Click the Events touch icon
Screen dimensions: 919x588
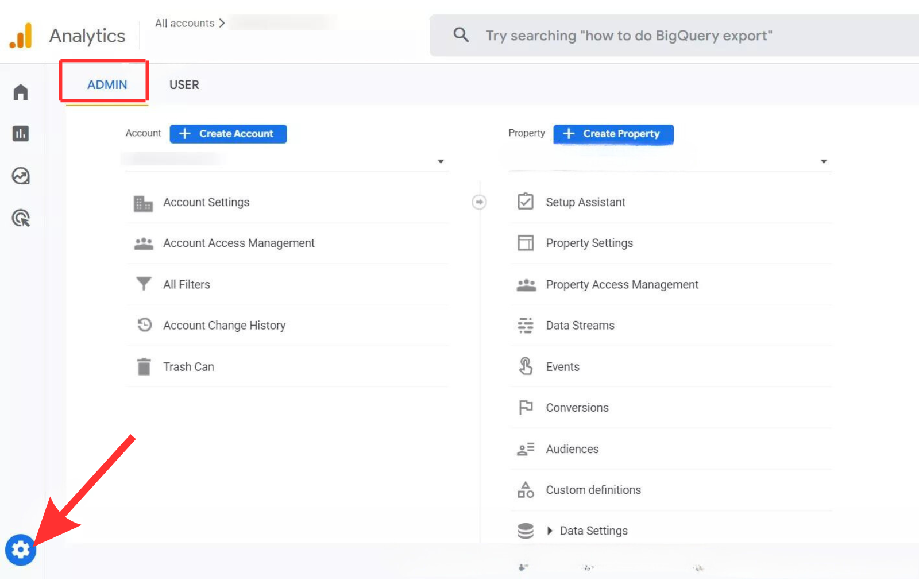click(526, 366)
